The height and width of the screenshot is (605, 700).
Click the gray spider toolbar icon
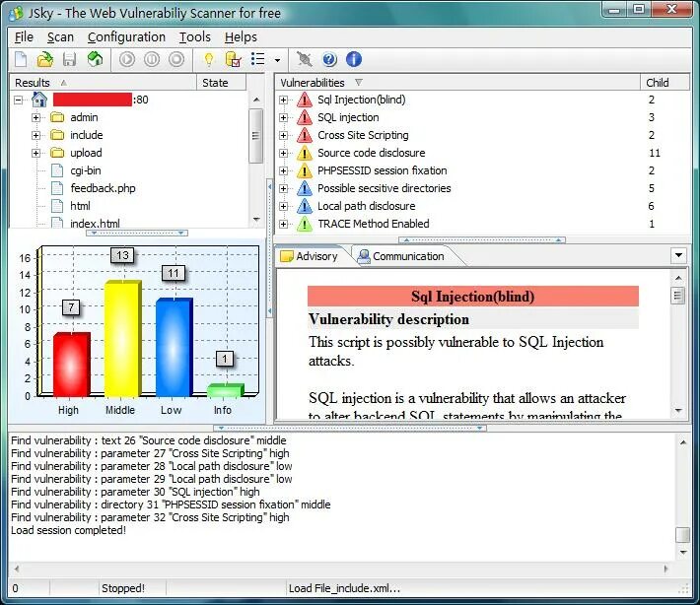[305, 59]
